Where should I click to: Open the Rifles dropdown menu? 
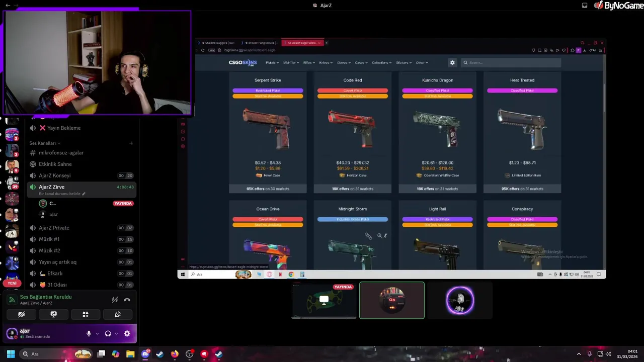(309, 63)
